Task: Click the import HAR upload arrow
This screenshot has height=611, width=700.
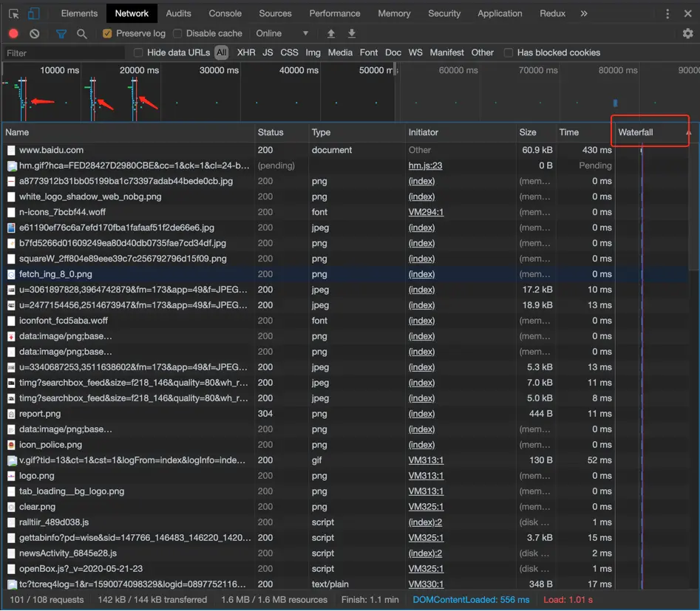Action: (331, 33)
